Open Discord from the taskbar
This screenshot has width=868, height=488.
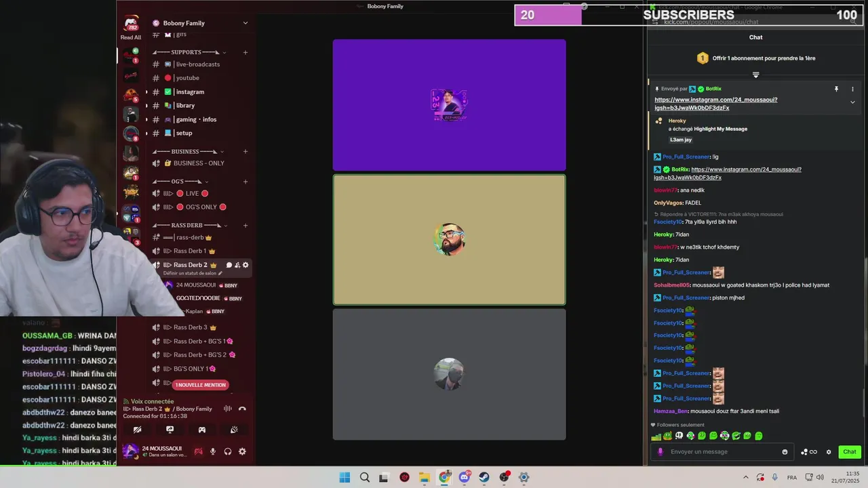[465, 477]
